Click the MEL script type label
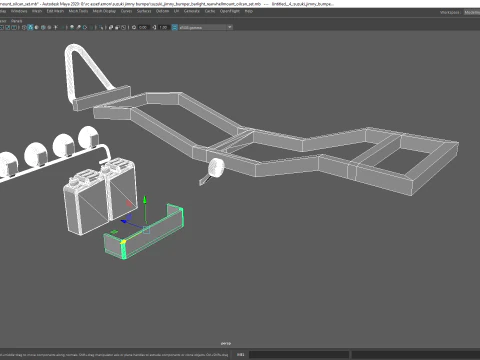This screenshot has width=480, height=360. click(240, 354)
